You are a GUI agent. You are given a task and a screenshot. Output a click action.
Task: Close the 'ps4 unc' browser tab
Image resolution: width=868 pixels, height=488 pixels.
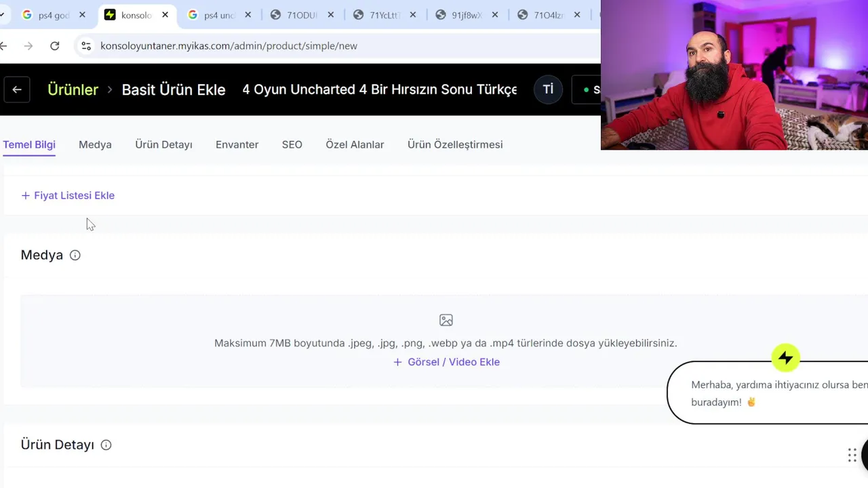tap(248, 15)
